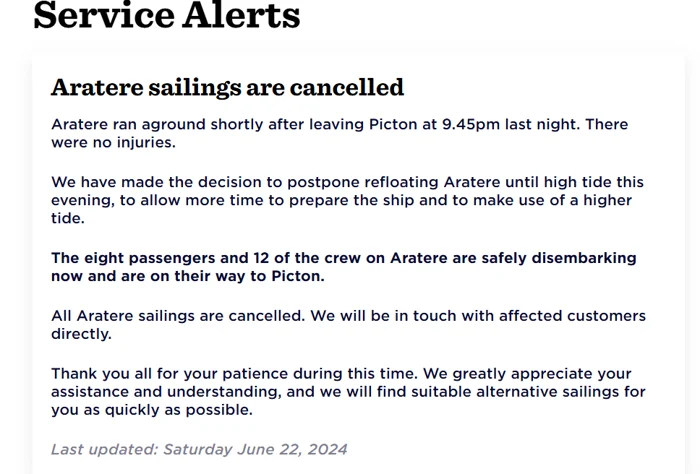
Task: Click the Service Alerts page heading
Action: click(x=167, y=15)
